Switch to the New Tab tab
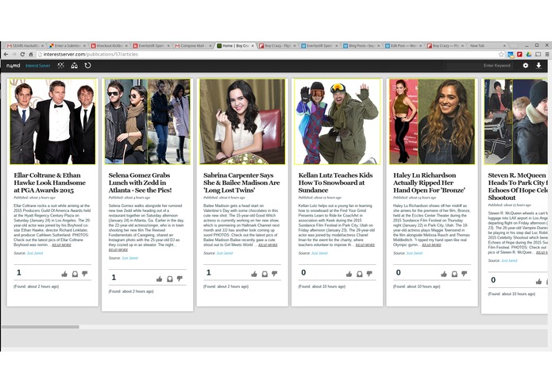552x392 pixels. pyautogui.click(x=487, y=46)
